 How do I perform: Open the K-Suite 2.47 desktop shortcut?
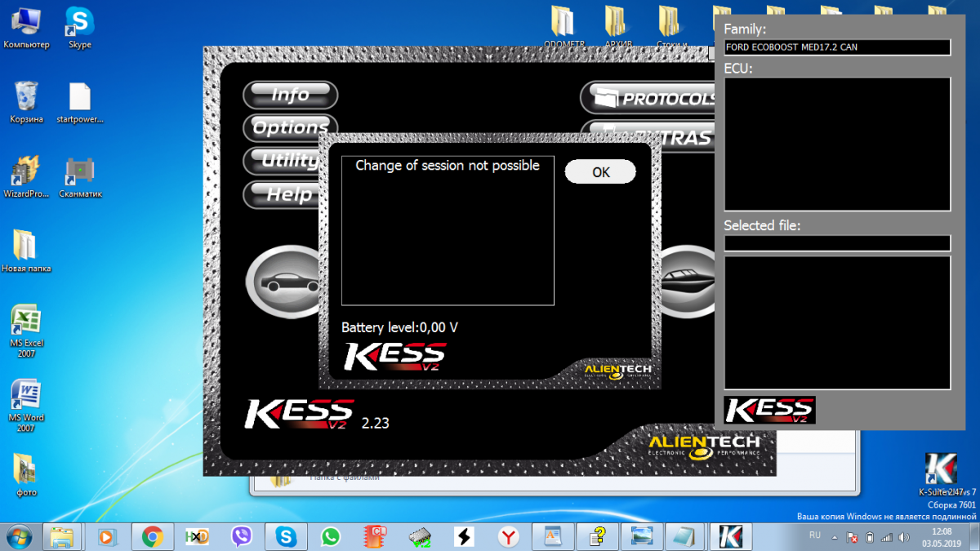pyautogui.click(x=940, y=473)
